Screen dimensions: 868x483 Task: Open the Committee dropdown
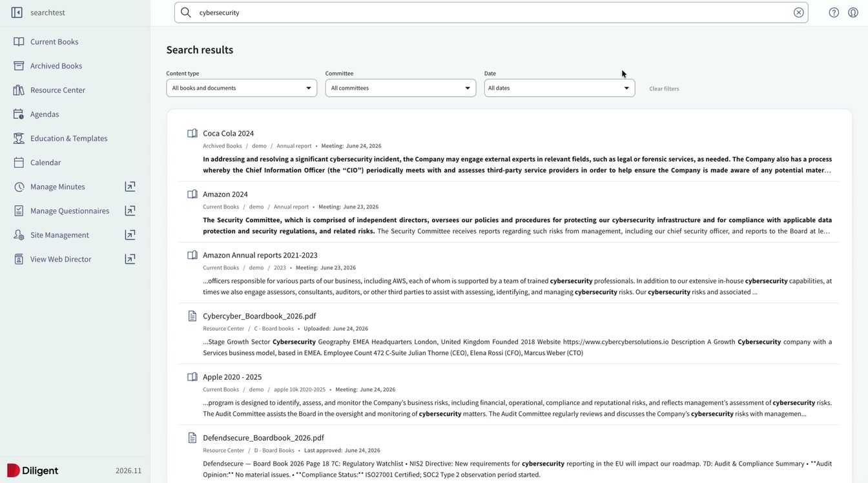pos(400,88)
